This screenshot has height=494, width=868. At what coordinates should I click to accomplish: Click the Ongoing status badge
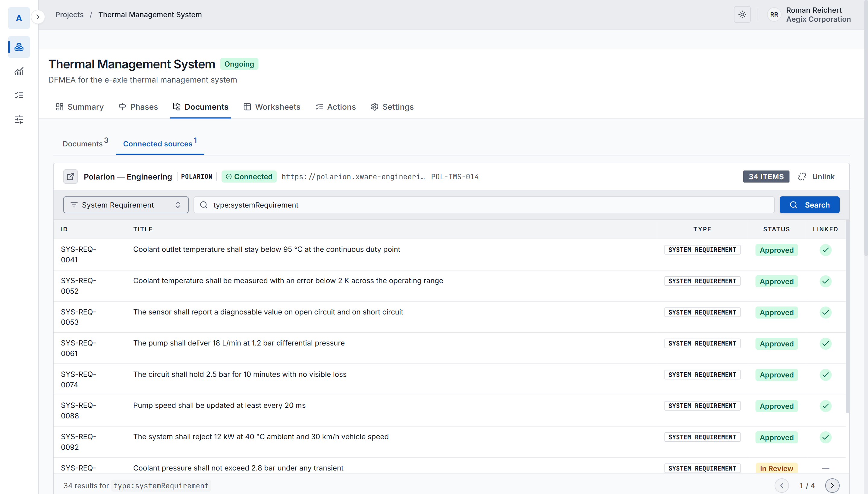(x=239, y=64)
